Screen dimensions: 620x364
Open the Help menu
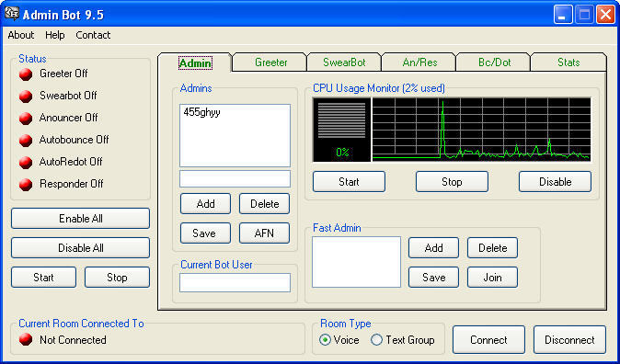[x=55, y=35]
